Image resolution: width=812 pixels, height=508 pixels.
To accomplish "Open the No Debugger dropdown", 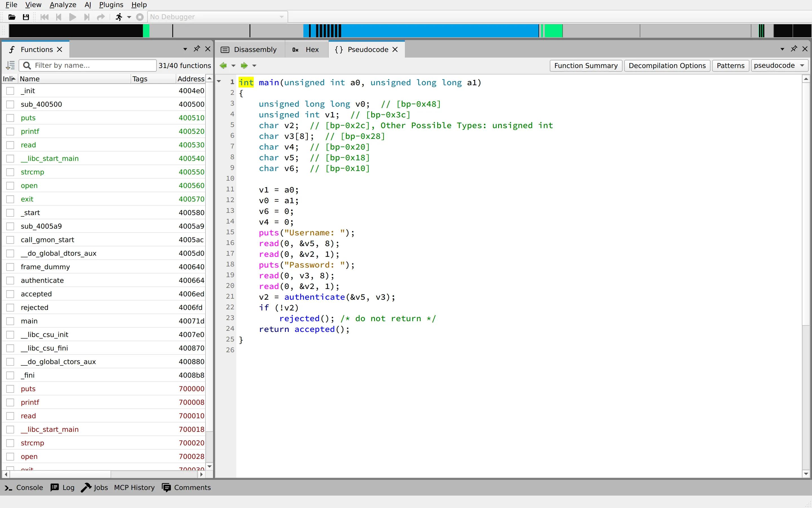I will click(217, 17).
